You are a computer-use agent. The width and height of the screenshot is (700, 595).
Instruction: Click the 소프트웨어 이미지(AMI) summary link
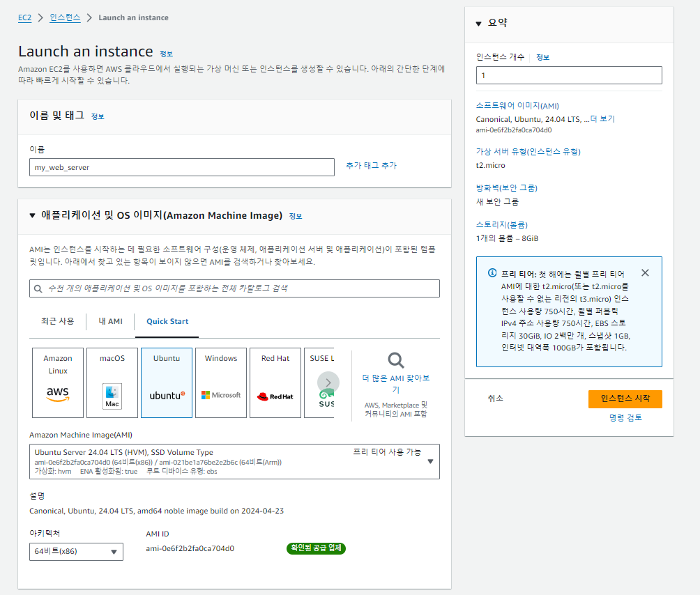point(517,106)
